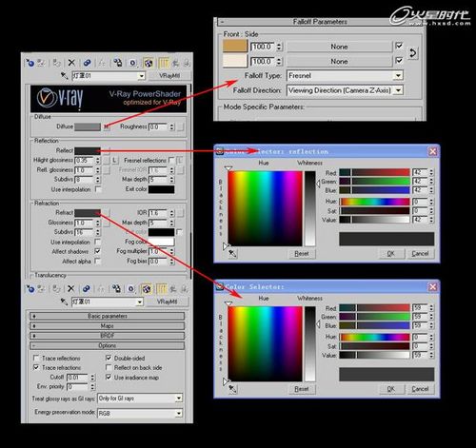Expand BRDF rollout

[x=107, y=336]
